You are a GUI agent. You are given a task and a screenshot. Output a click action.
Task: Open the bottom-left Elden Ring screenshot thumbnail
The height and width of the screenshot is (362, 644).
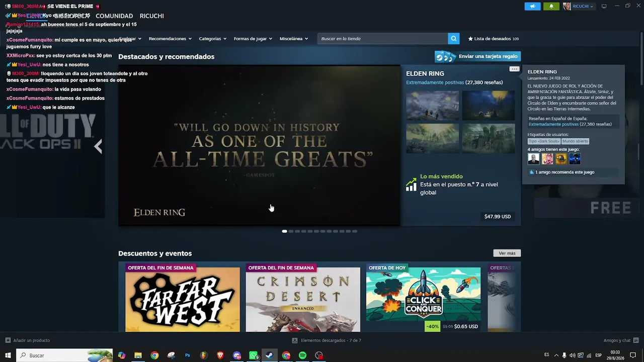(x=432, y=138)
